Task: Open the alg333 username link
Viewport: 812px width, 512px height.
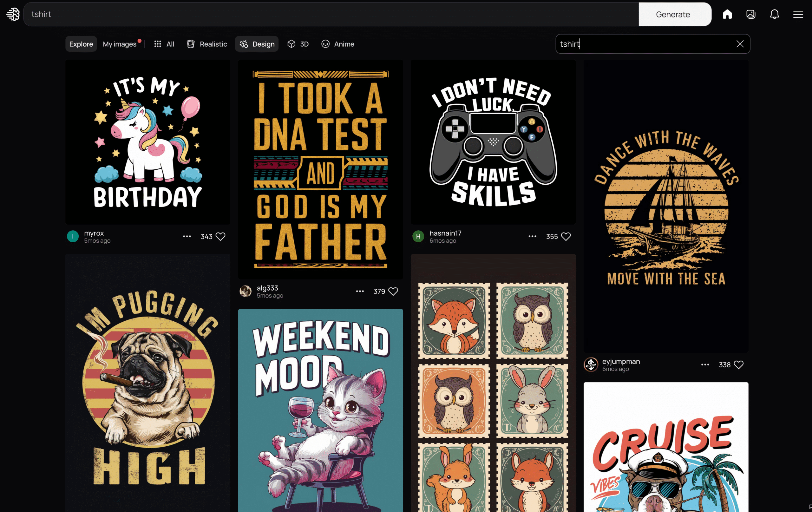Action: point(267,288)
